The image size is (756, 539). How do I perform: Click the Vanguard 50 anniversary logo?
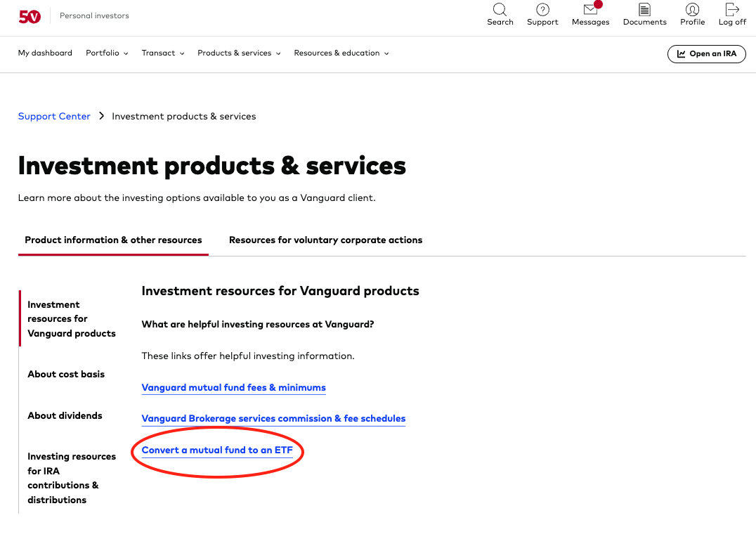pyautogui.click(x=30, y=17)
